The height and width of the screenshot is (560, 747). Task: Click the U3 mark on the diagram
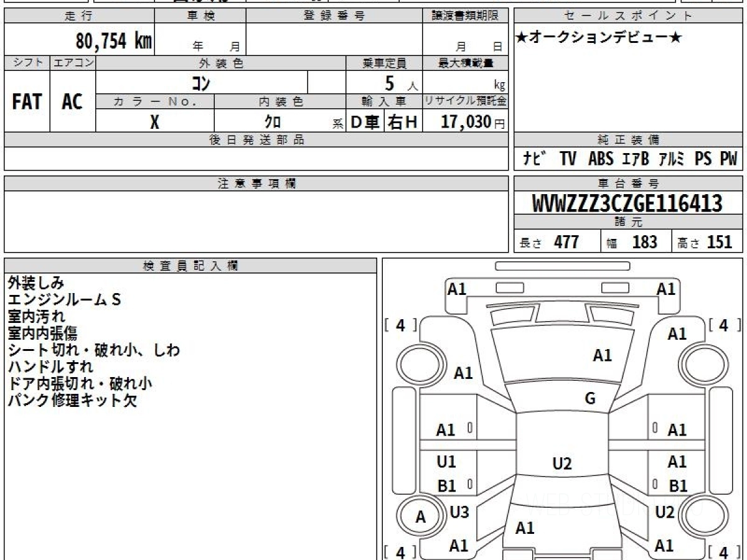(x=459, y=513)
